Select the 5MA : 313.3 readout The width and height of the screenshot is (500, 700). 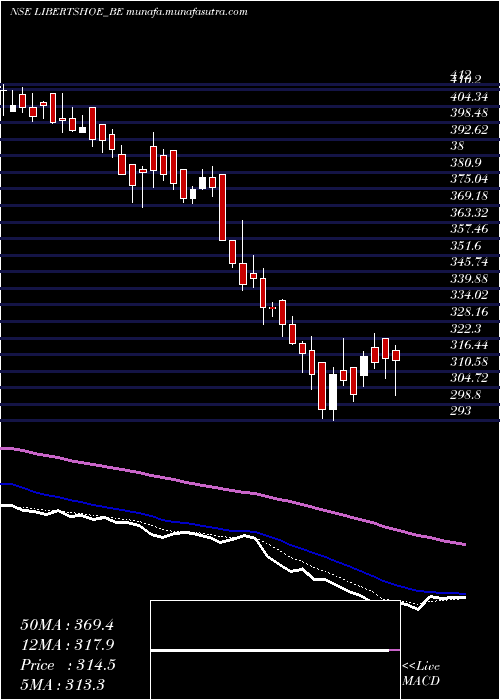(x=62, y=684)
